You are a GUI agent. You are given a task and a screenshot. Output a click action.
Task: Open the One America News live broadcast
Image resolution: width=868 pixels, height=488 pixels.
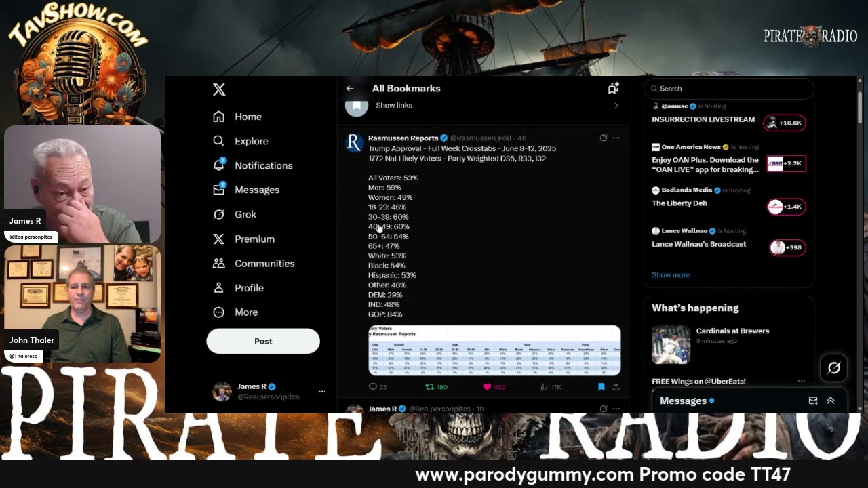pyautogui.click(x=705, y=165)
